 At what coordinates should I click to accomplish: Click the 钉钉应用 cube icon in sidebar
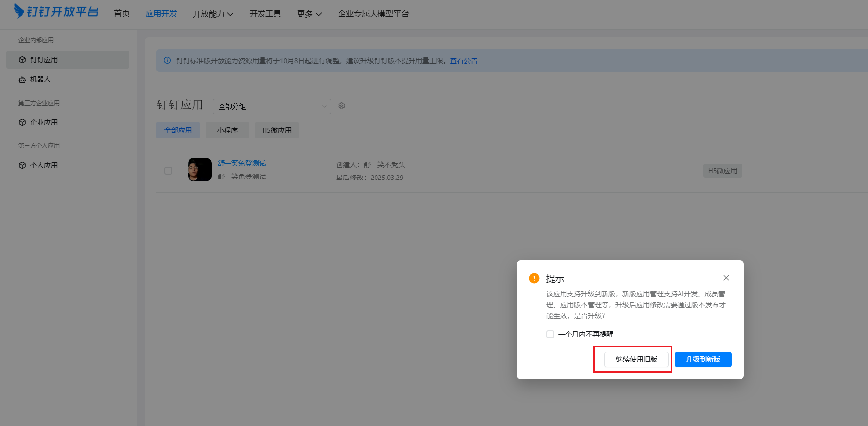22,60
